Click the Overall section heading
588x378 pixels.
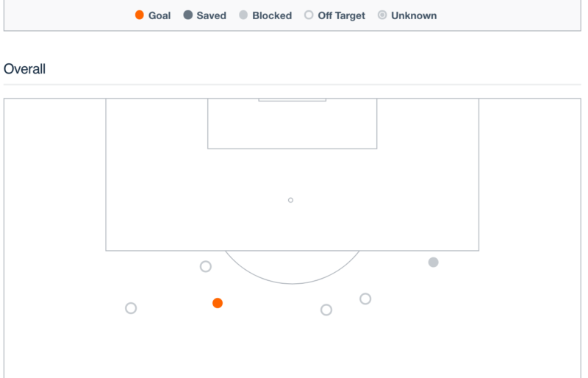pyautogui.click(x=24, y=69)
